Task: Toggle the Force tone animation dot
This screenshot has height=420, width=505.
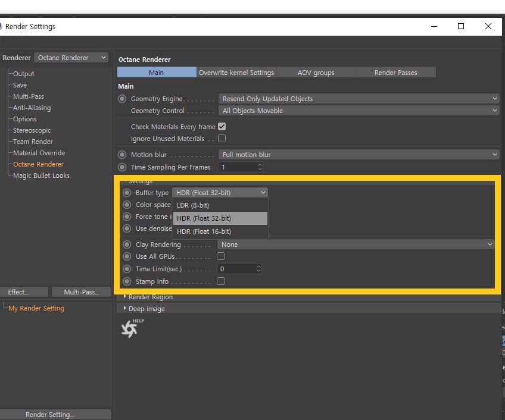Action: [127, 217]
